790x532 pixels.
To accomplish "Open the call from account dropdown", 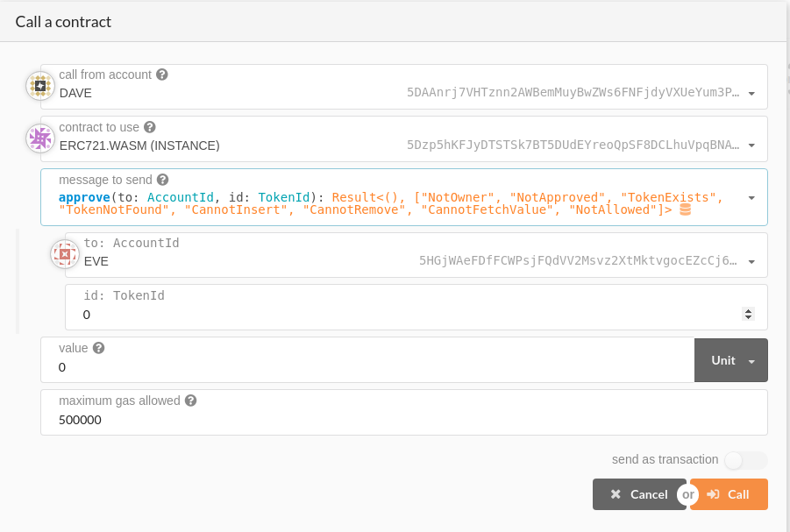I will coord(751,94).
